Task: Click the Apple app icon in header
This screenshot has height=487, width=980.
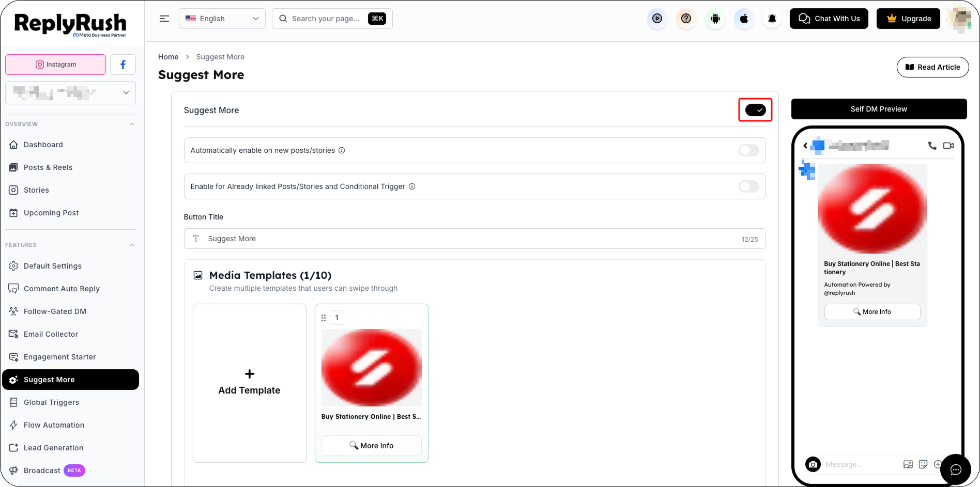Action: click(744, 19)
